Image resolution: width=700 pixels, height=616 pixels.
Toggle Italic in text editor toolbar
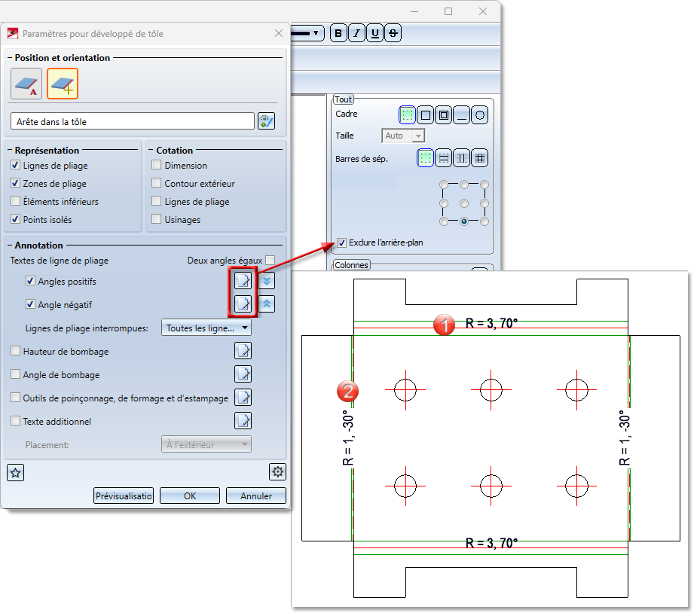pyautogui.click(x=356, y=33)
